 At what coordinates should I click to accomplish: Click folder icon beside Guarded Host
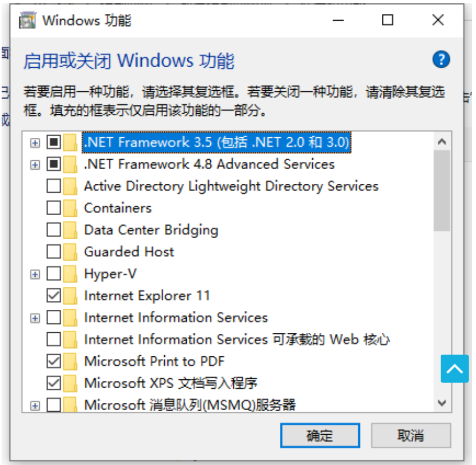(x=70, y=252)
